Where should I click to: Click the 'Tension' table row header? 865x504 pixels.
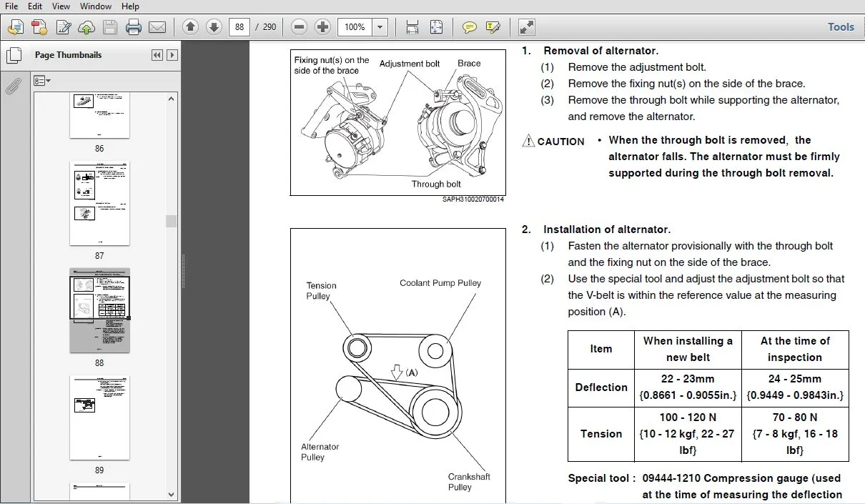click(x=601, y=434)
